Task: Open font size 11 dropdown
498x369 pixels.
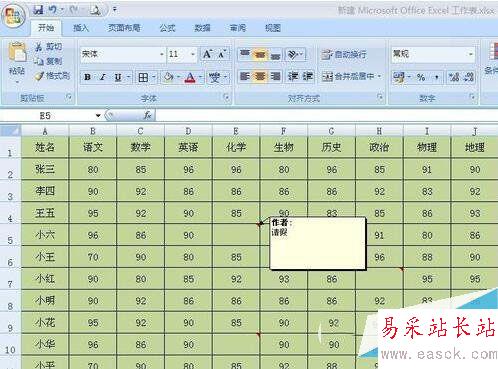Action: click(x=193, y=54)
